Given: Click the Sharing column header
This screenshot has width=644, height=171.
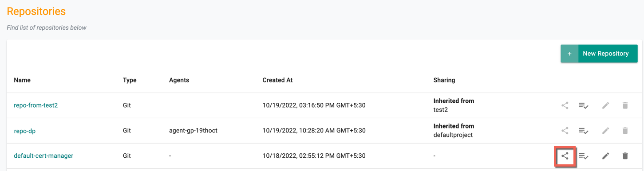Looking at the screenshot, I should pos(444,80).
